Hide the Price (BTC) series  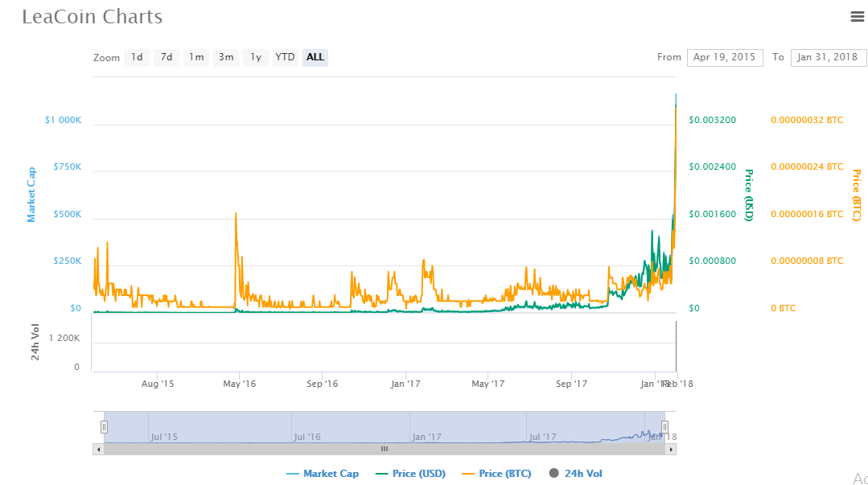pyautogui.click(x=496, y=474)
